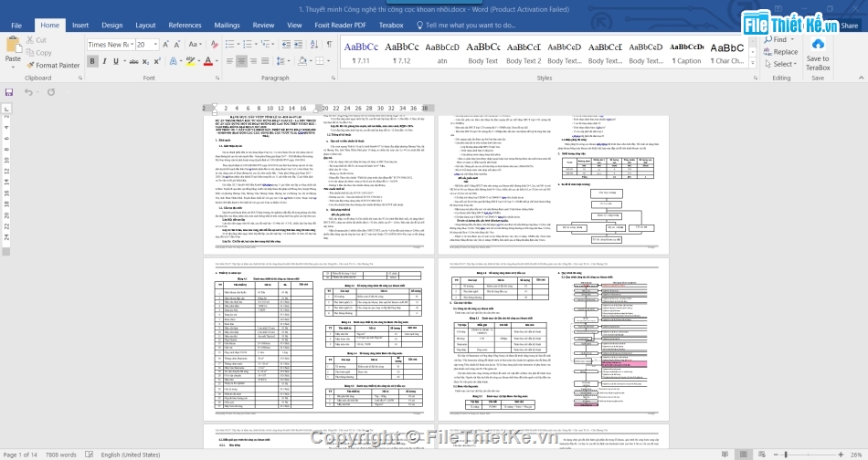Click the Save icon in quick access toolbar
This screenshot has width=868, height=460.
pyautogui.click(x=9, y=92)
